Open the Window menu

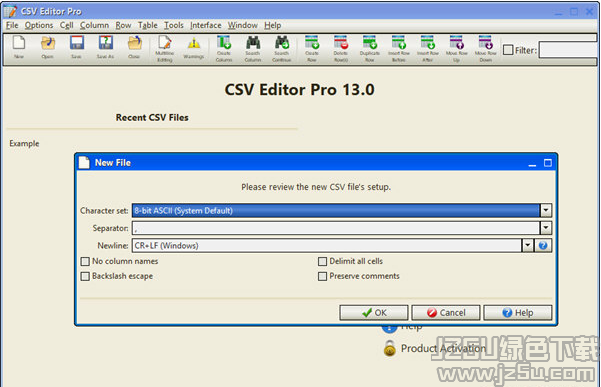pyautogui.click(x=243, y=25)
